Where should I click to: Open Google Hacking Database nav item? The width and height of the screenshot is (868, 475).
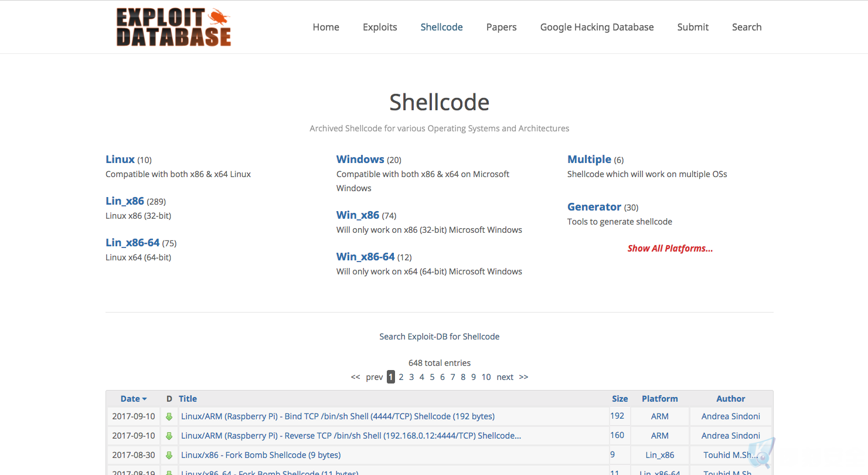tap(597, 27)
